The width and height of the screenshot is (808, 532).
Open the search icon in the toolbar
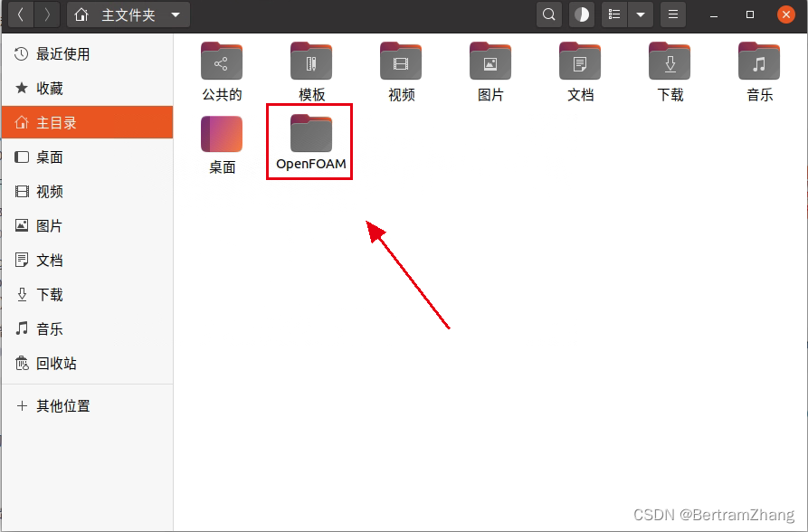click(549, 14)
